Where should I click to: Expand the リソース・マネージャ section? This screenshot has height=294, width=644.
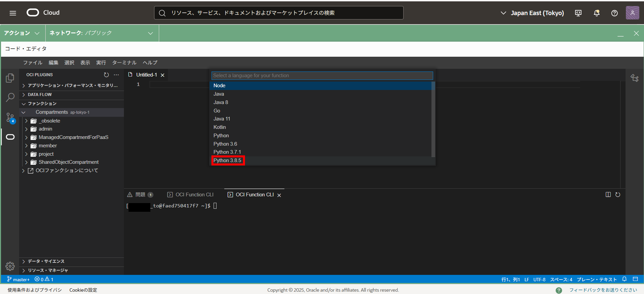point(71,271)
